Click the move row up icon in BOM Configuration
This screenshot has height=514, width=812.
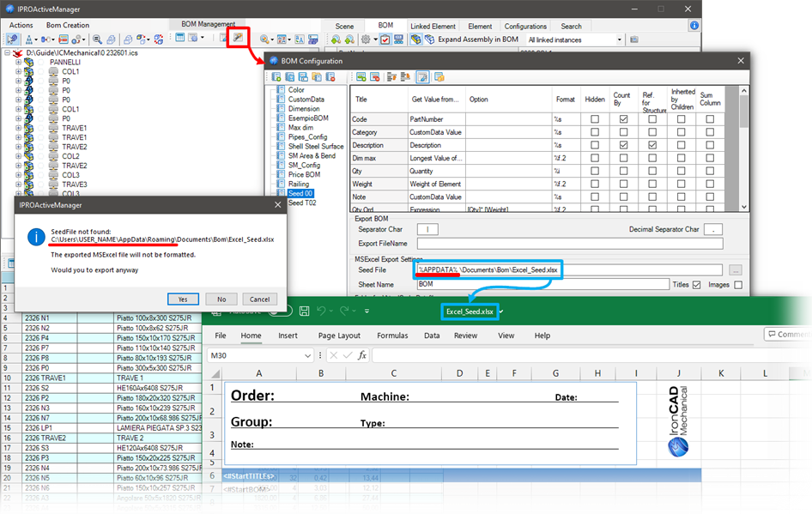click(x=392, y=77)
